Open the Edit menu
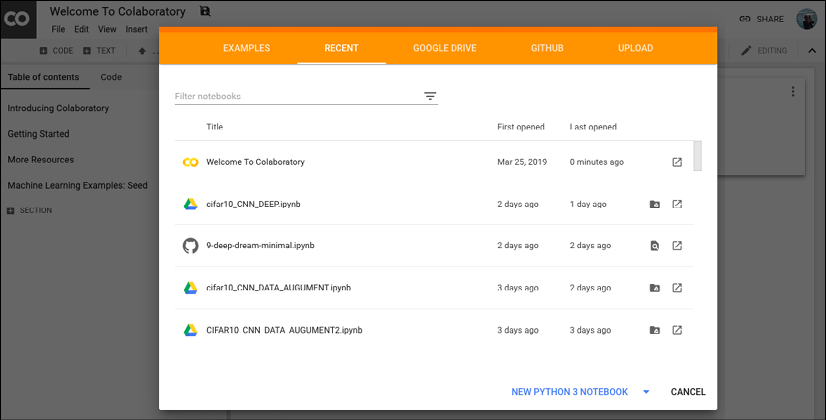This screenshot has width=826, height=420. tap(81, 30)
